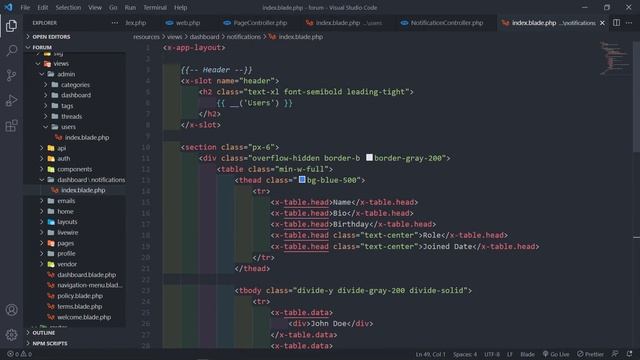
Task: Click the errors and warnings status indicator
Action: 19,354
